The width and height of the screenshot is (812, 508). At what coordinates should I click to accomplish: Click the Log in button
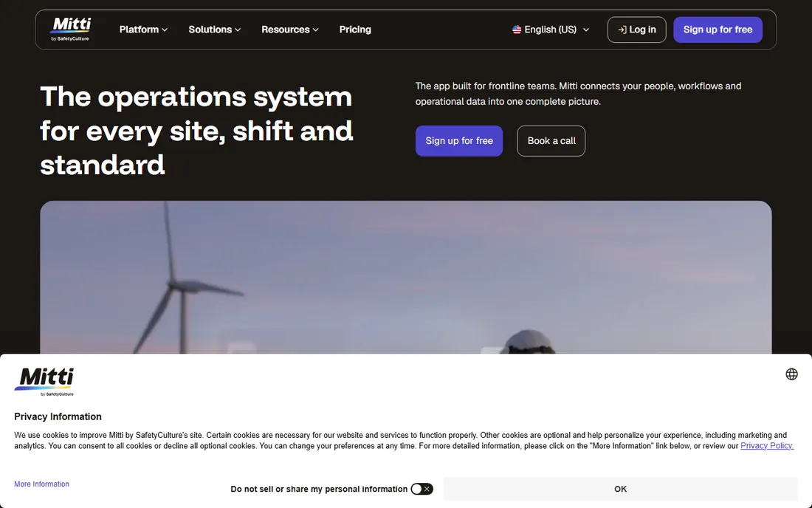(x=636, y=30)
